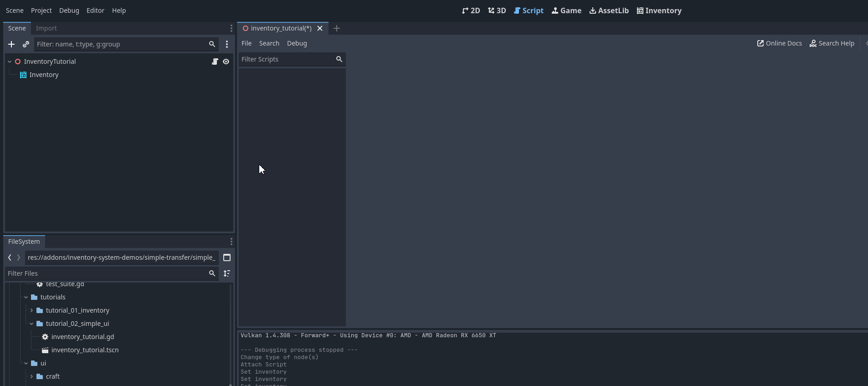Select the FileSystem dock tab
Viewport: 868px width, 386px height.
click(x=24, y=242)
